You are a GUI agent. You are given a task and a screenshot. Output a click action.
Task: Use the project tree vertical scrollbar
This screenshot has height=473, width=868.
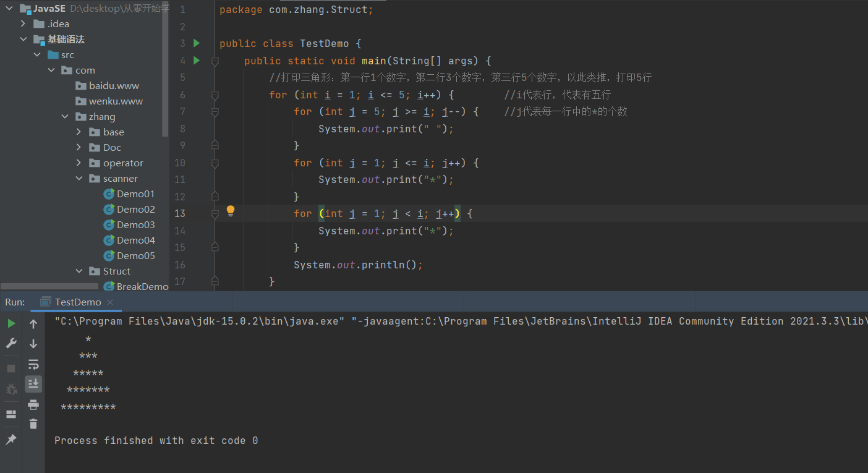click(x=165, y=68)
